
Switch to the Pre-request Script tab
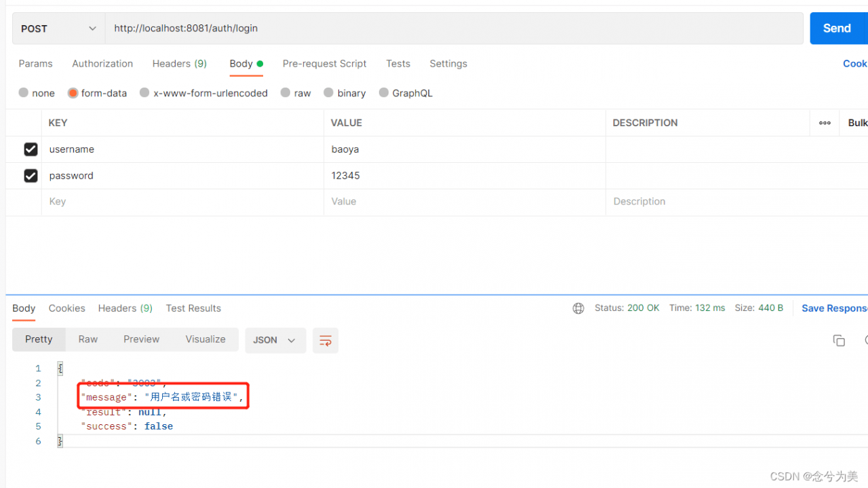coord(324,63)
